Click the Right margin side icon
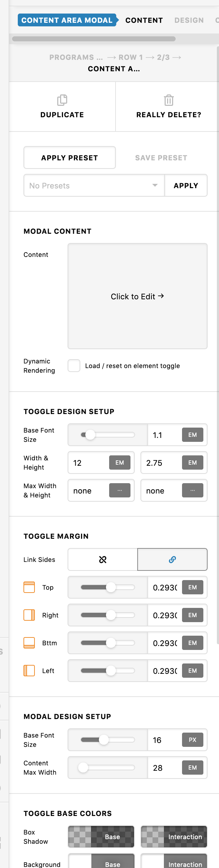The height and width of the screenshot is (868, 219). click(29, 615)
